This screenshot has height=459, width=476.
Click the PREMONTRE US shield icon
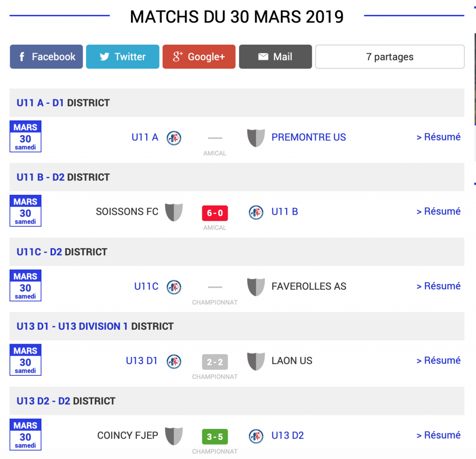(256, 138)
